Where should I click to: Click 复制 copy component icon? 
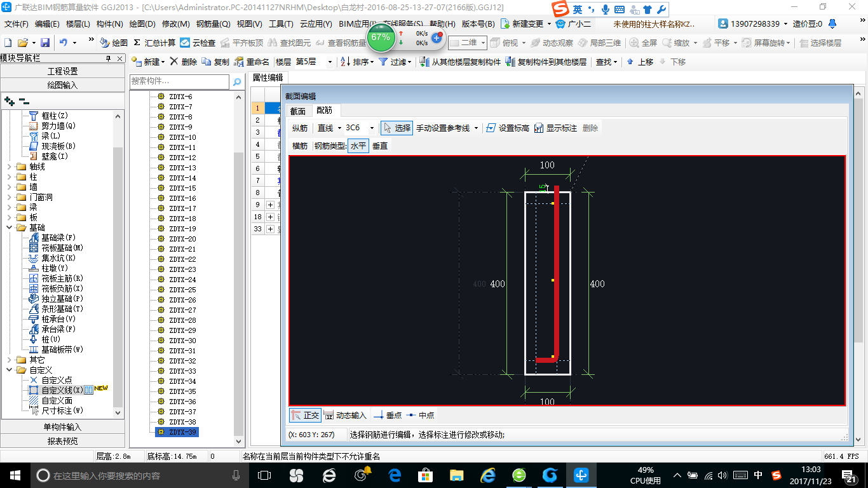(216, 62)
